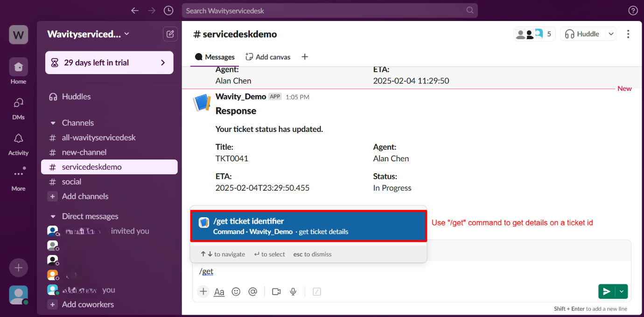Click the # servicedeskdemo channel title
Image resolution: width=644 pixels, height=317 pixels.
[x=235, y=34]
